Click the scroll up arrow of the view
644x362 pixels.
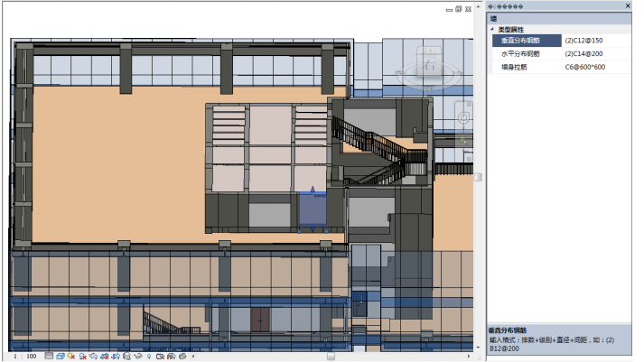[478, 7]
